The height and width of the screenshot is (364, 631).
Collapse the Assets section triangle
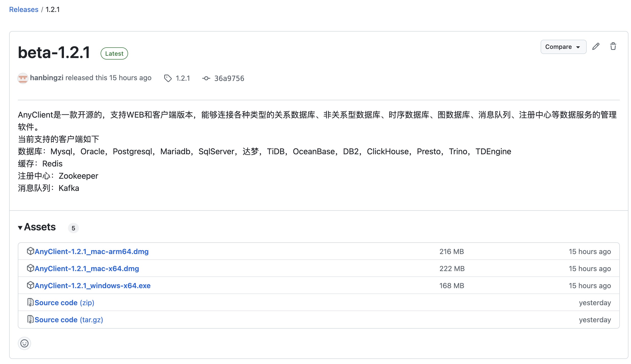pyautogui.click(x=20, y=228)
